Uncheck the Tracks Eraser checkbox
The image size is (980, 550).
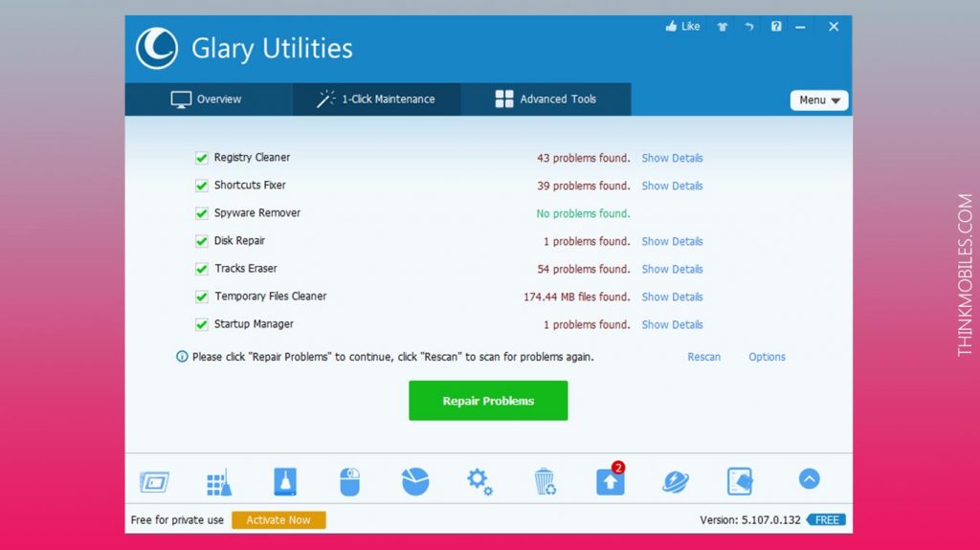pos(201,269)
